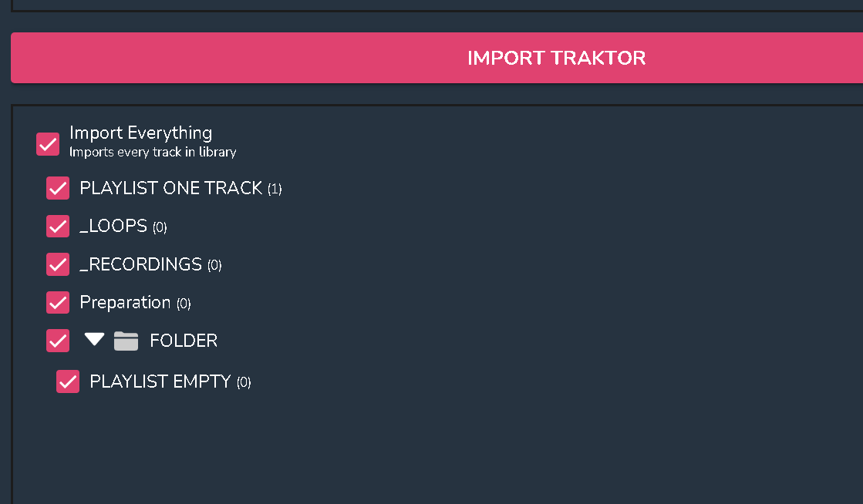This screenshot has height=504, width=863.
Task: Click the _RECORDINGS playlist name
Action: click(140, 264)
